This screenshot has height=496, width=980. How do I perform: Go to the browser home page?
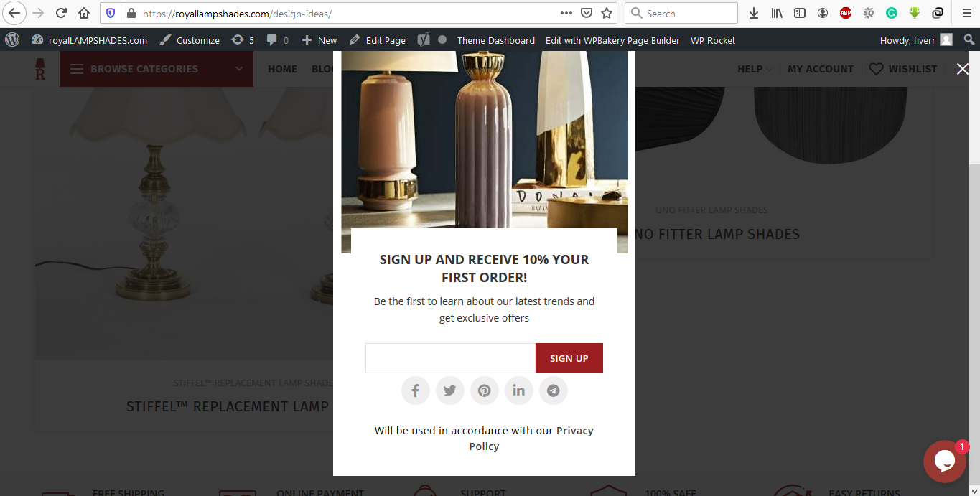[85, 13]
